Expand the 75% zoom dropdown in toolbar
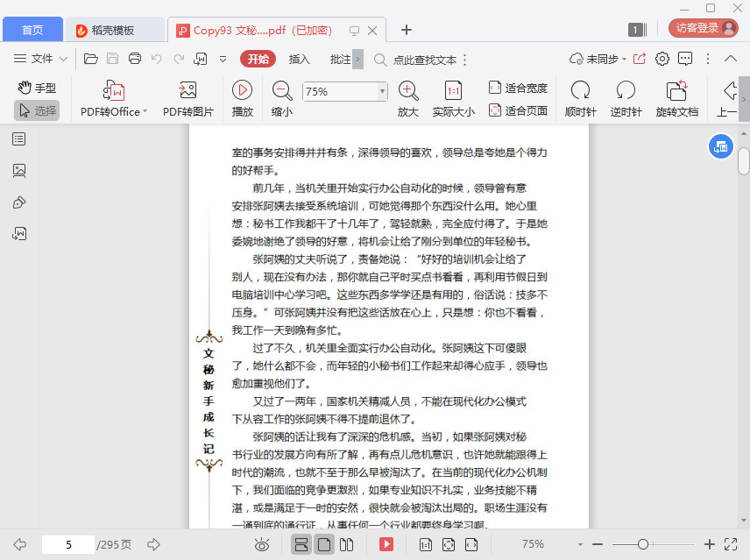750x560 pixels. pyautogui.click(x=382, y=91)
